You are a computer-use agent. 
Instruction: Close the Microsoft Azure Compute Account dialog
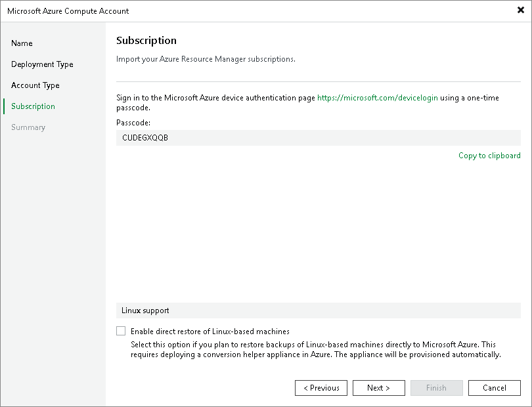pos(520,11)
